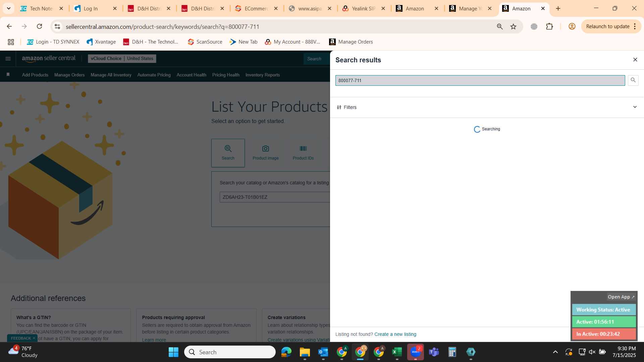Open D&H - The Technol... bookmark

151,42
